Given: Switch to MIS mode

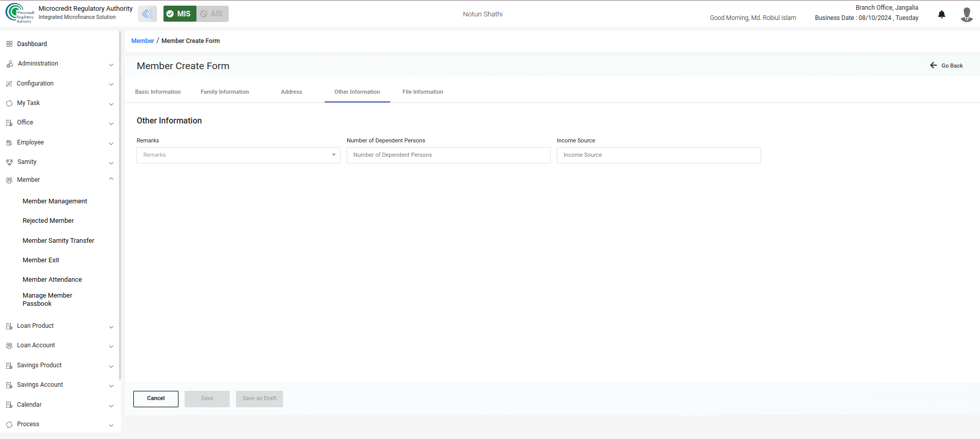Looking at the screenshot, I should click(x=179, y=14).
